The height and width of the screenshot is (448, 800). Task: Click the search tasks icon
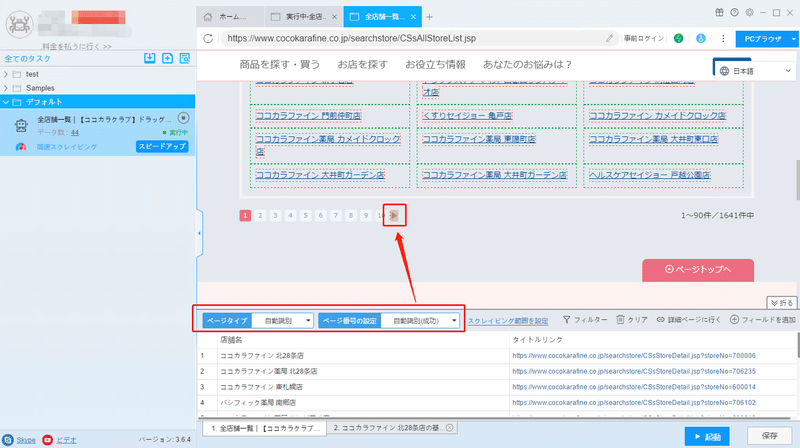pos(185,58)
